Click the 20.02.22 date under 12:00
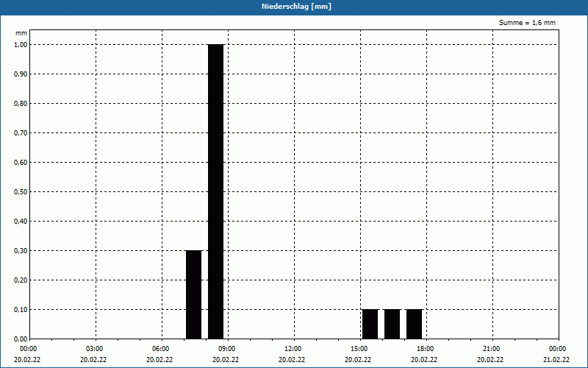This screenshot has height=368, width=588. click(x=292, y=360)
